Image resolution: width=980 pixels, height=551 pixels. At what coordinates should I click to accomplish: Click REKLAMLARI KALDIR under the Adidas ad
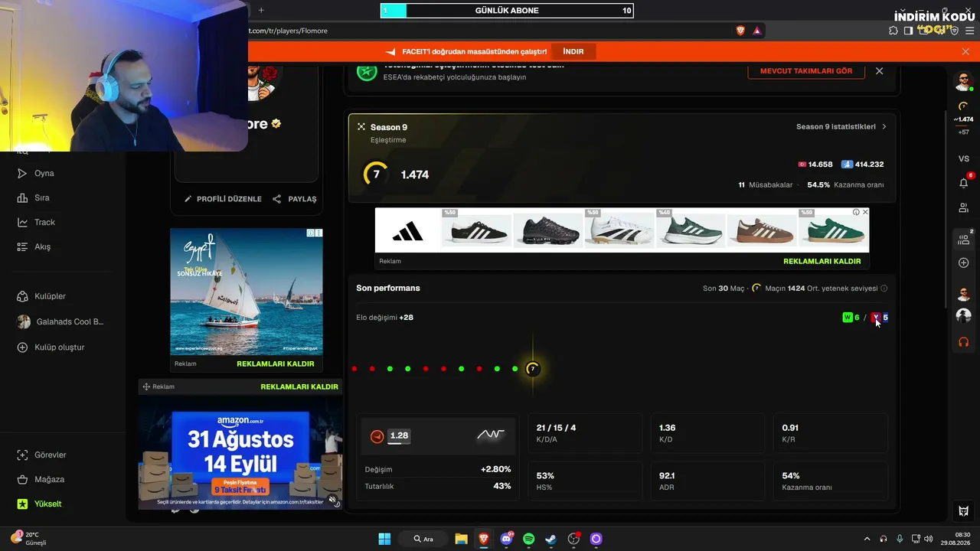[822, 261]
